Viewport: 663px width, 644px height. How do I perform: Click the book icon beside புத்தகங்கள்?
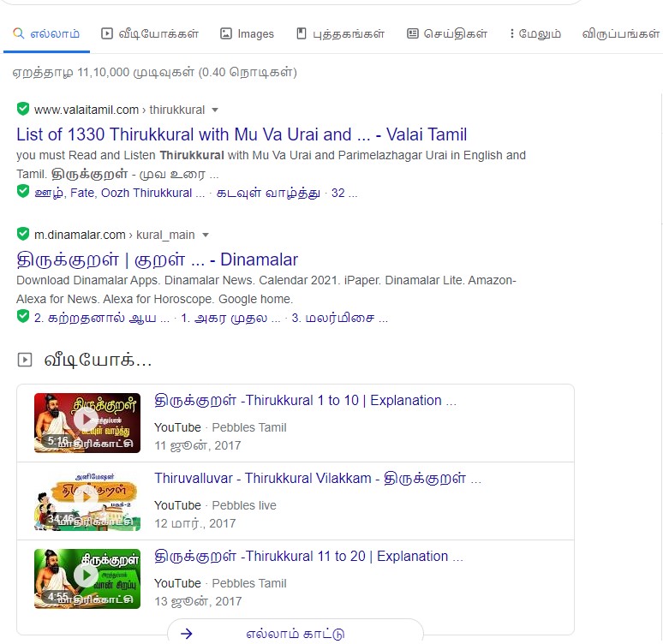(x=301, y=33)
